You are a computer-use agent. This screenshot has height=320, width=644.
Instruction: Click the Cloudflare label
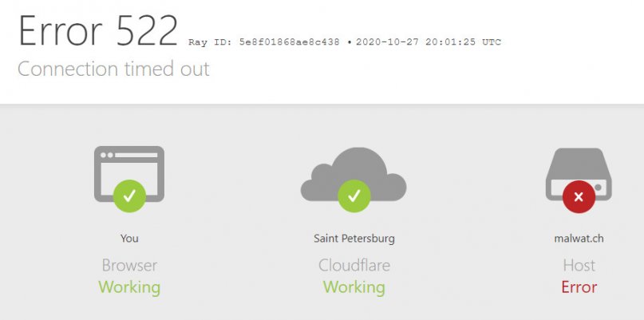pos(354,266)
